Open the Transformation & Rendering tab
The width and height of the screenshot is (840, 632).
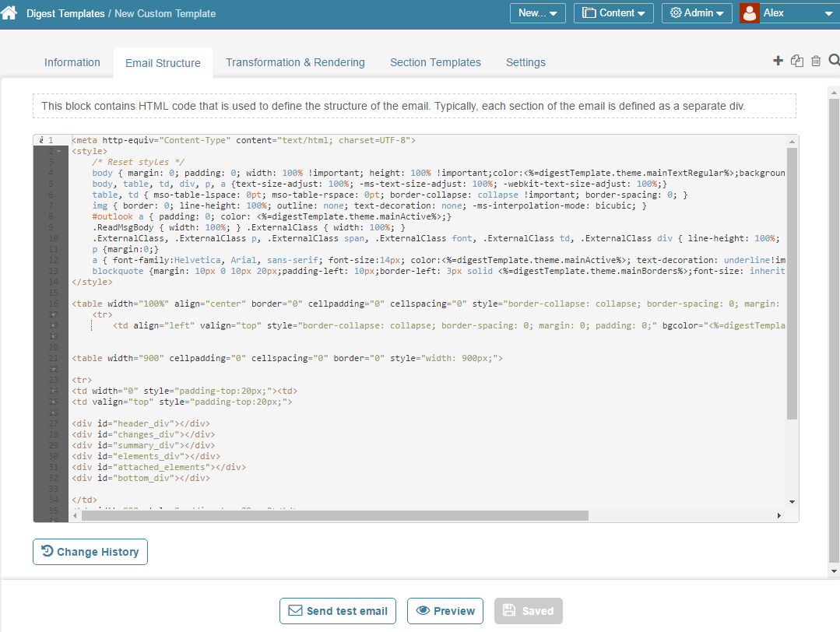click(295, 62)
